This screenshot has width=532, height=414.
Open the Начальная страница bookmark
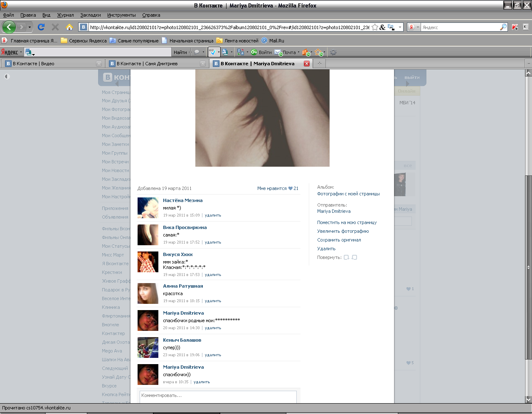click(x=187, y=41)
